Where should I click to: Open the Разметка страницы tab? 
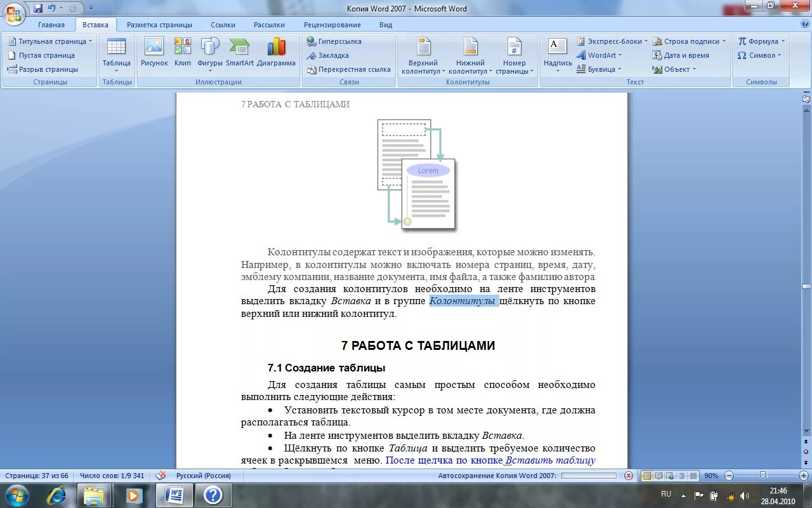(159, 25)
